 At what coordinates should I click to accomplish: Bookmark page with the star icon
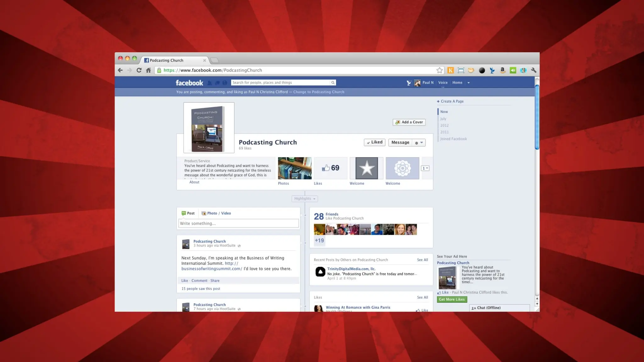coord(439,70)
